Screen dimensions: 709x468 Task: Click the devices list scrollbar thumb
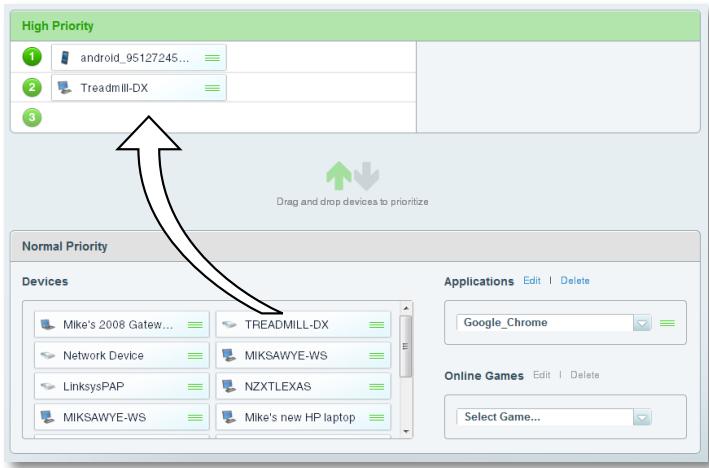tap(406, 346)
